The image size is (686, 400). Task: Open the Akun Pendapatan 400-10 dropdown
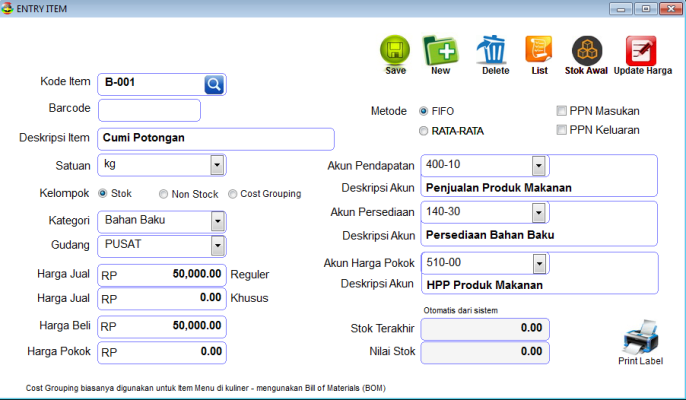(x=539, y=166)
